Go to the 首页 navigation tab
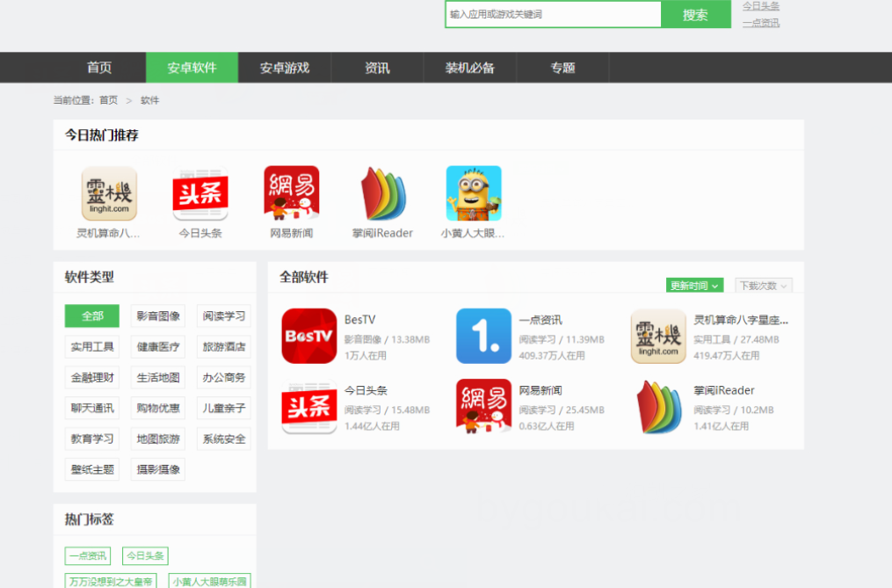 tap(99, 68)
